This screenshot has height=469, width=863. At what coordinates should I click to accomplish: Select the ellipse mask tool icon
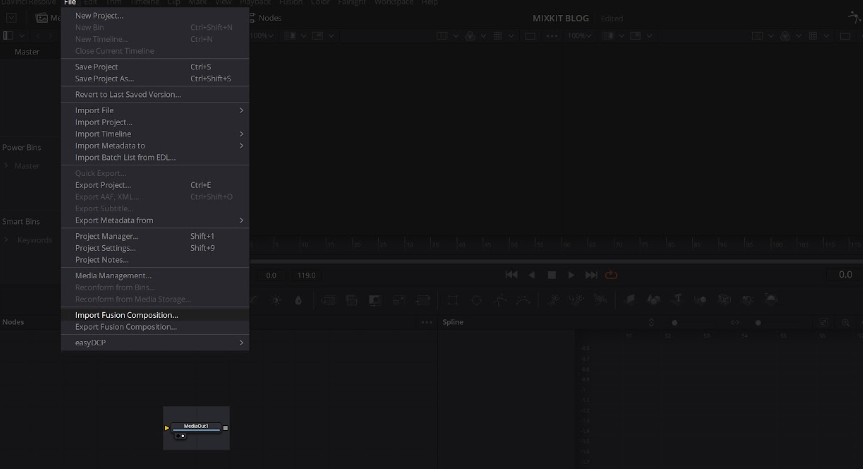pyautogui.click(x=476, y=299)
